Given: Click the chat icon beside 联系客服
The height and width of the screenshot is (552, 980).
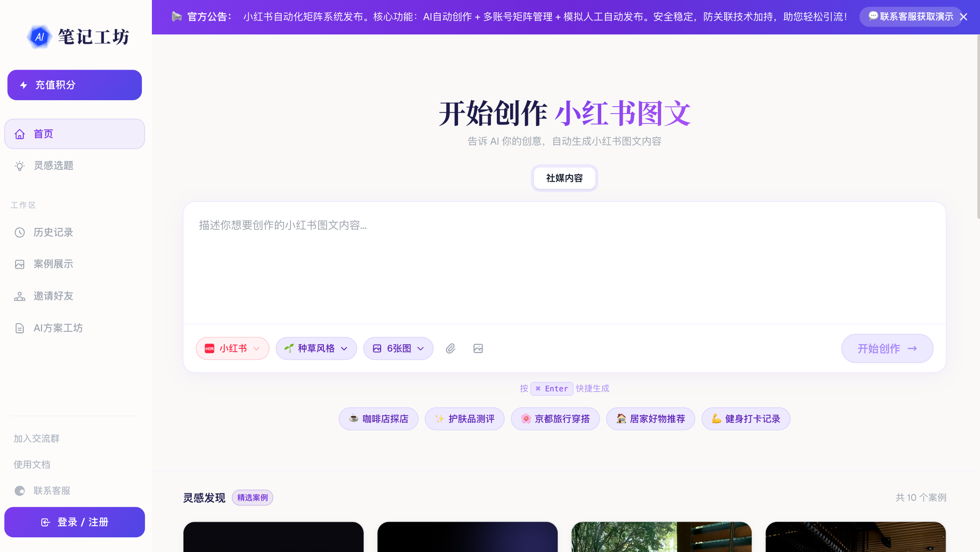Looking at the screenshot, I should point(20,491).
